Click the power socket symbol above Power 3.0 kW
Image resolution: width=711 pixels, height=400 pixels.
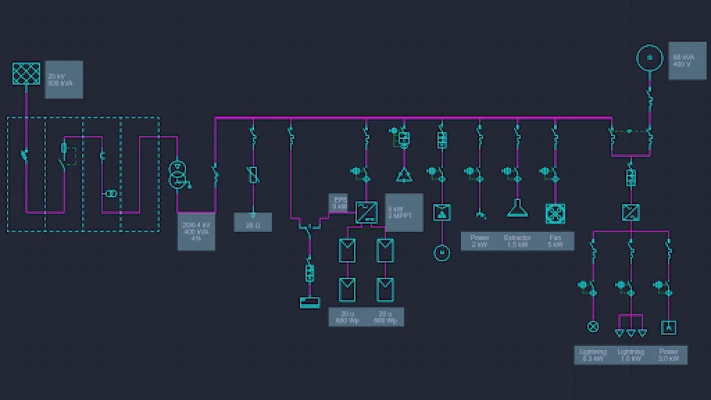tap(668, 327)
